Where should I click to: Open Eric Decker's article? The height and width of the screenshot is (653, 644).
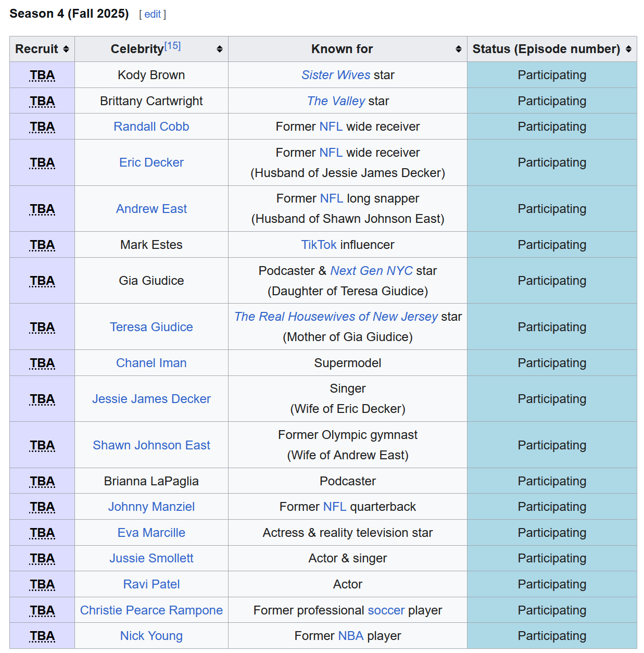tap(151, 162)
